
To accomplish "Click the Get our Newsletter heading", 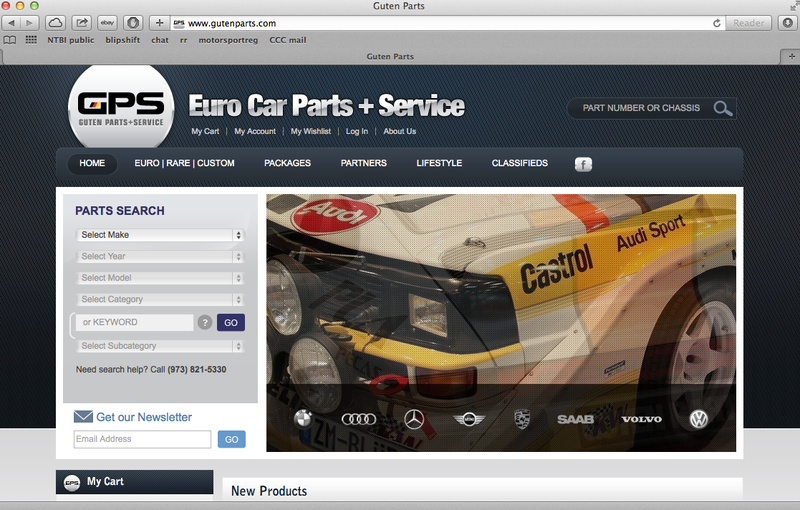I will point(144,417).
